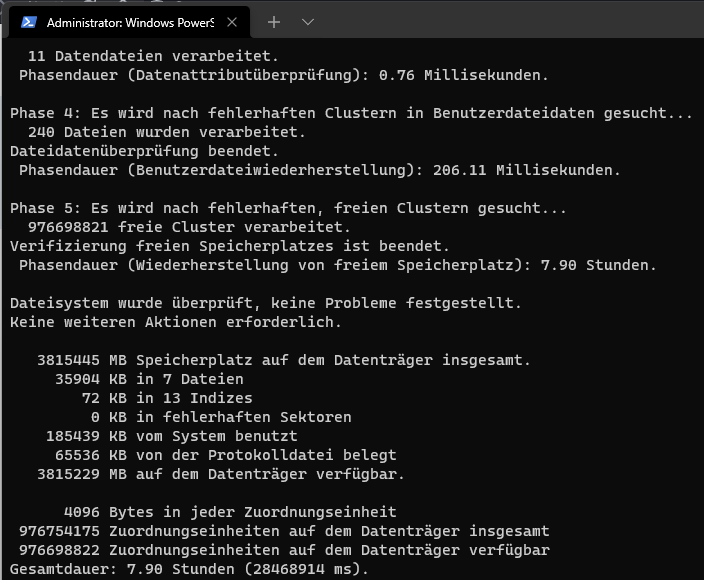Open a new tab with plus button

[274, 22]
